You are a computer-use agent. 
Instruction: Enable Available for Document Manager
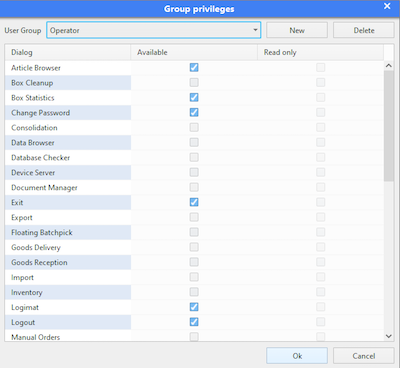(194, 187)
